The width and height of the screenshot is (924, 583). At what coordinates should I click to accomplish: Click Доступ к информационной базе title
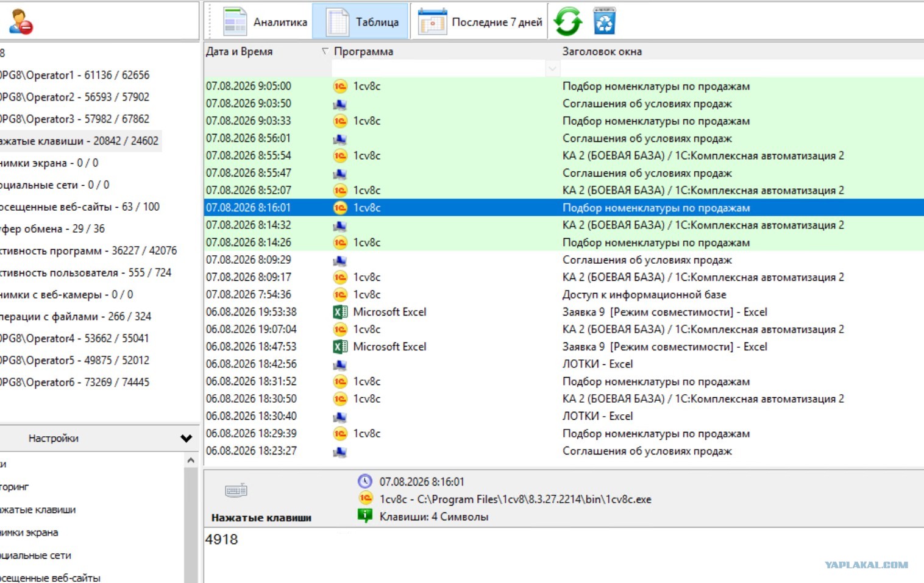click(x=644, y=294)
